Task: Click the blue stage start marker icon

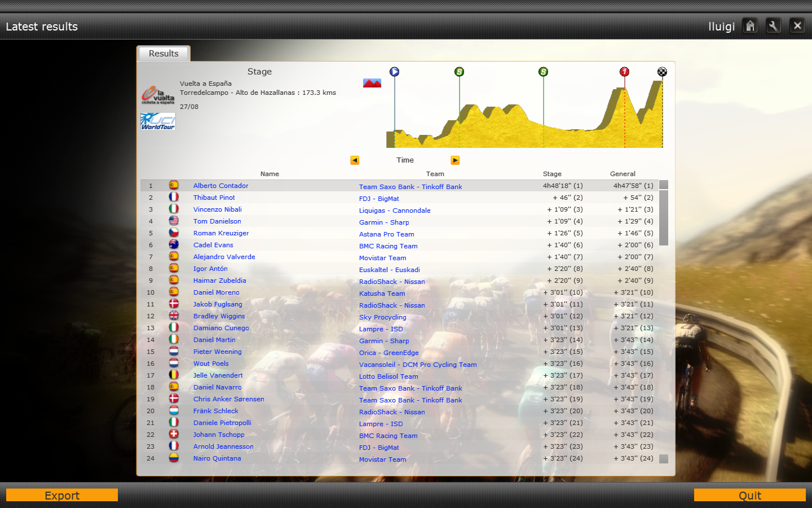Action: (x=394, y=72)
